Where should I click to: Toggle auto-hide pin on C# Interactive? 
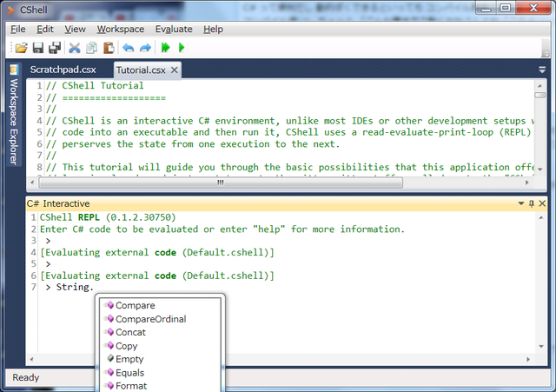click(531, 203)
